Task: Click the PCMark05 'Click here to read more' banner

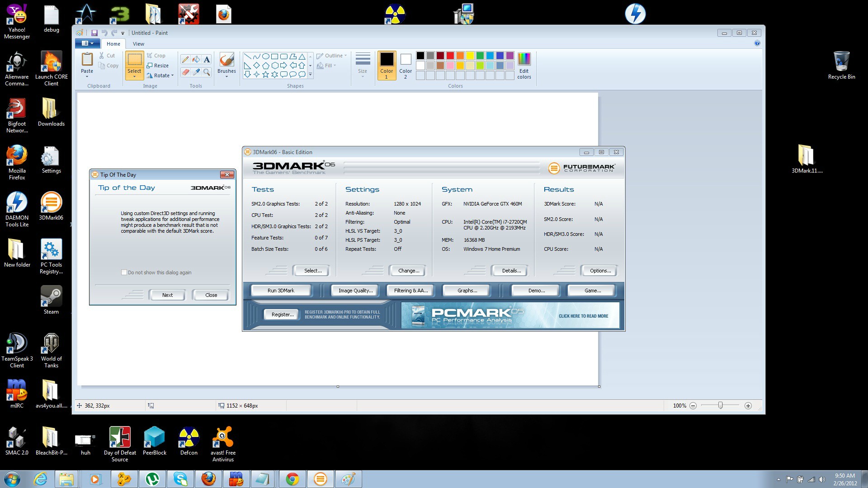Action: (x=510, y=315)
